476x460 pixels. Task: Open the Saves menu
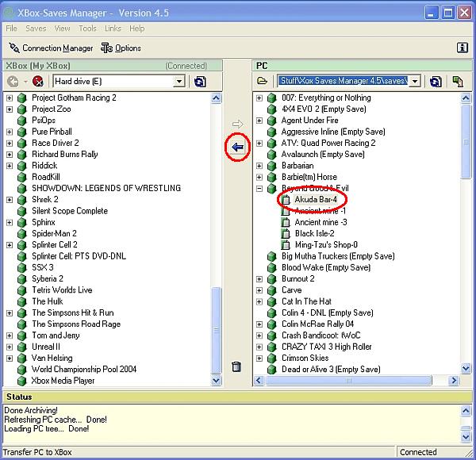[x=36, y=29]
